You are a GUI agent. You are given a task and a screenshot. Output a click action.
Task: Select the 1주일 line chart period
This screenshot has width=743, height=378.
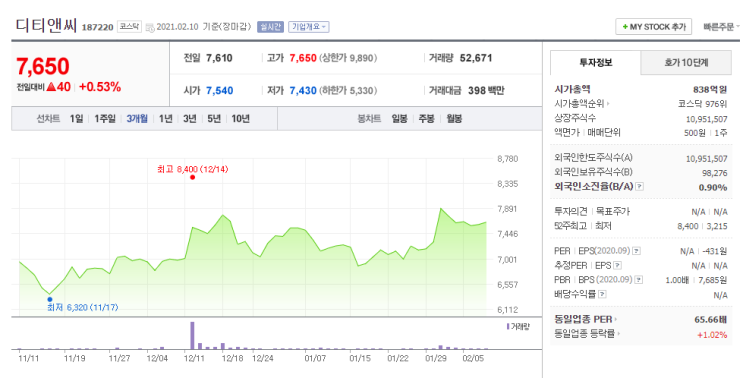(105, 118)
